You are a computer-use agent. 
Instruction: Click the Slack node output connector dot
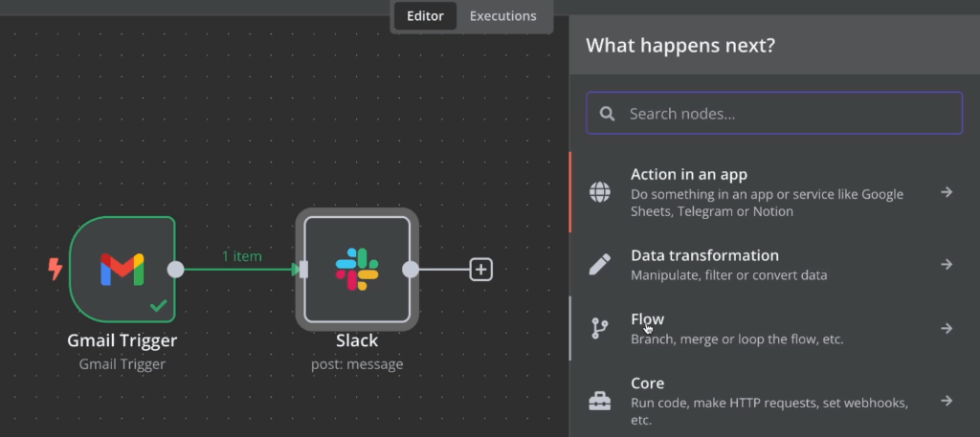tap(411, 270)
